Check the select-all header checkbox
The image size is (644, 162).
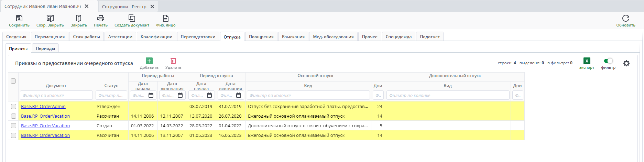pos(13,81)
